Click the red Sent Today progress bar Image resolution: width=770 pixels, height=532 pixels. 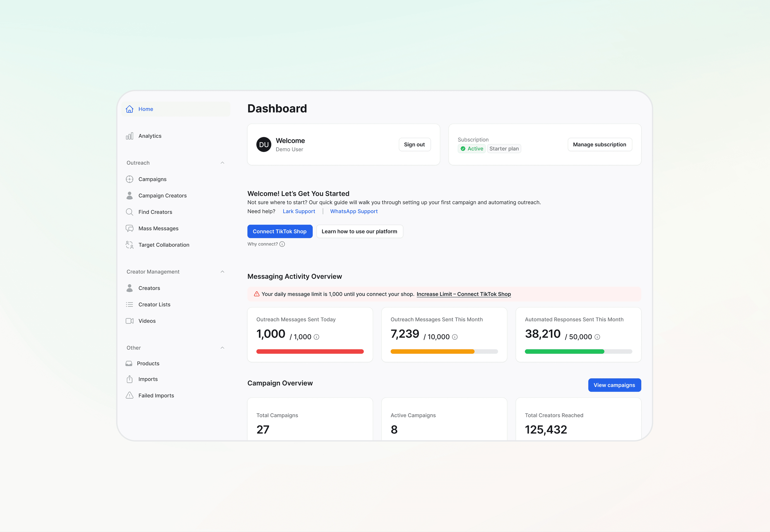tap(310, 351)
